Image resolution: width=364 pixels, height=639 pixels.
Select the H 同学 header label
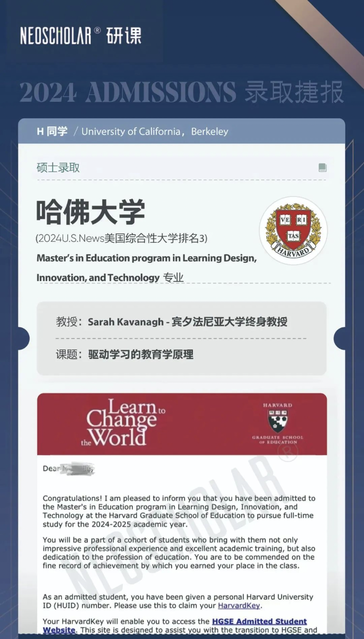(x=52, y=131)
